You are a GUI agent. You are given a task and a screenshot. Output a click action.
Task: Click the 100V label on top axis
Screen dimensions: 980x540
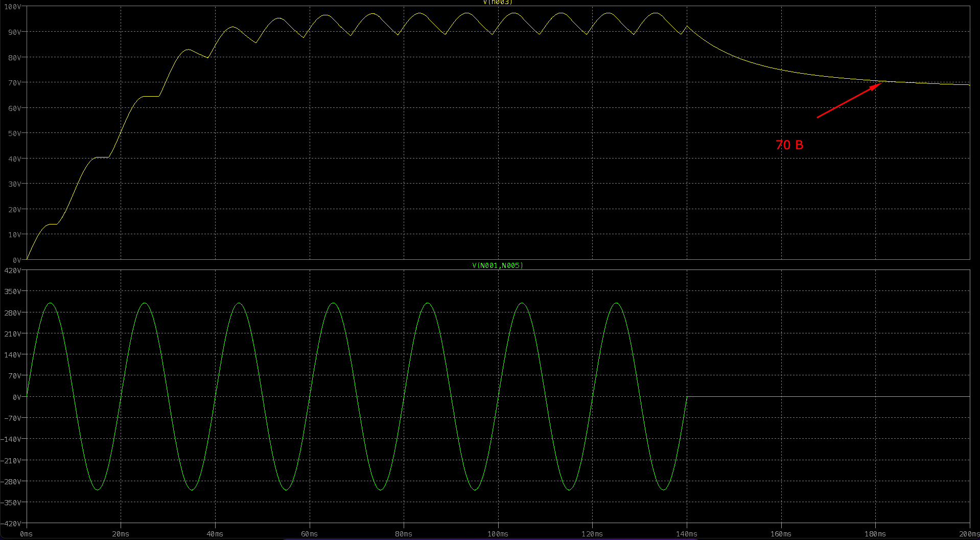12,7
